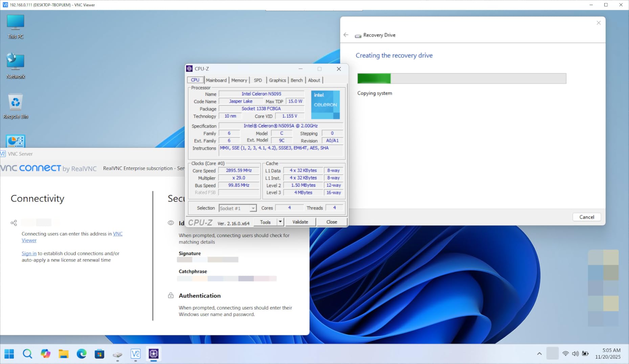Open the Windows Start menu
The image size is (629, 364).
coord(9,354)
